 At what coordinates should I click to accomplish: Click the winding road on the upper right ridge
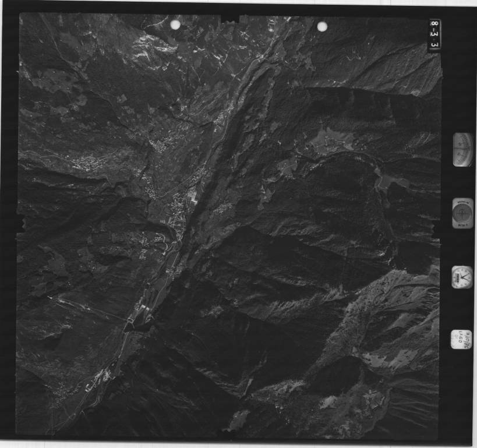pyautogui.click(x=355, y=58)
